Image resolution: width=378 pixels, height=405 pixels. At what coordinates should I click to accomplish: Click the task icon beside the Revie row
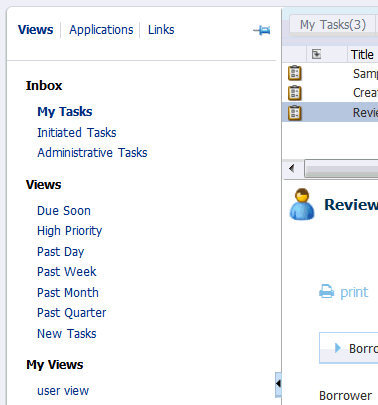coord(295,113)
